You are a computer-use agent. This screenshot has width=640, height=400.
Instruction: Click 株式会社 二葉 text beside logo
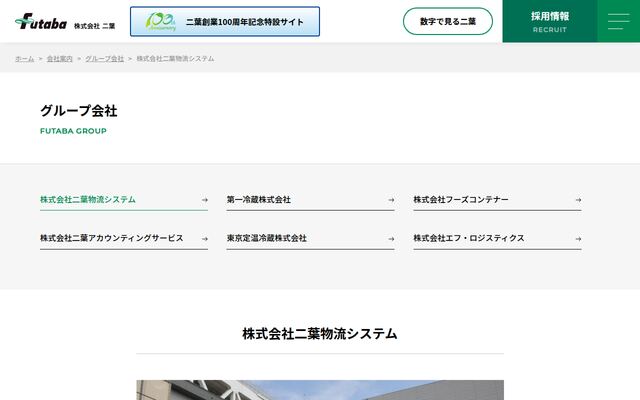94,26
